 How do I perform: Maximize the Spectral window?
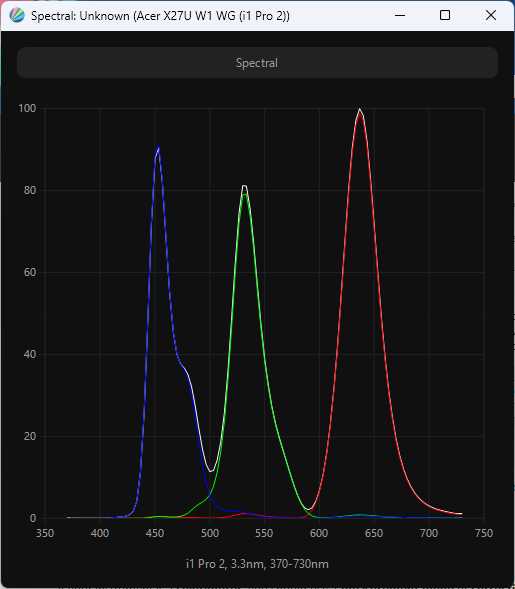tap(445, 15)
